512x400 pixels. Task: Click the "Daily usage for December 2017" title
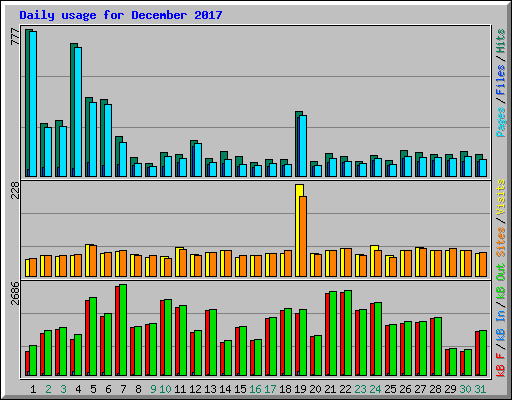(121, 15)
